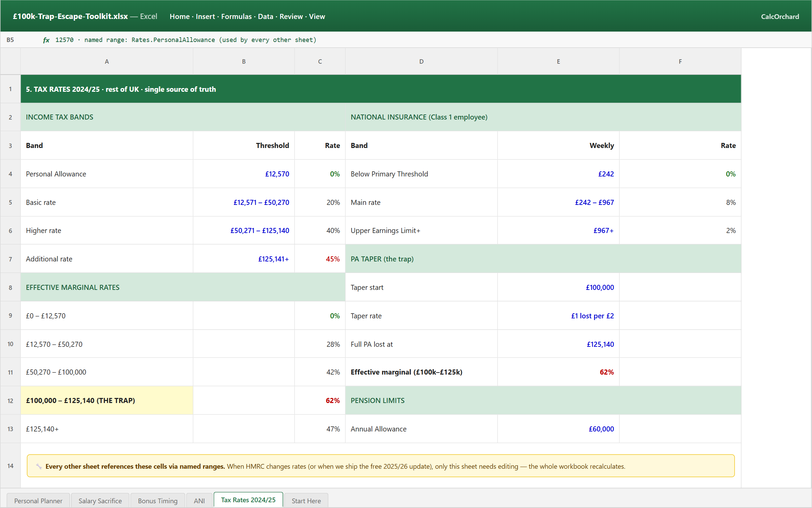
Task: Select the Below Primary Threshold £242 cell
Action: click(558, 174)
